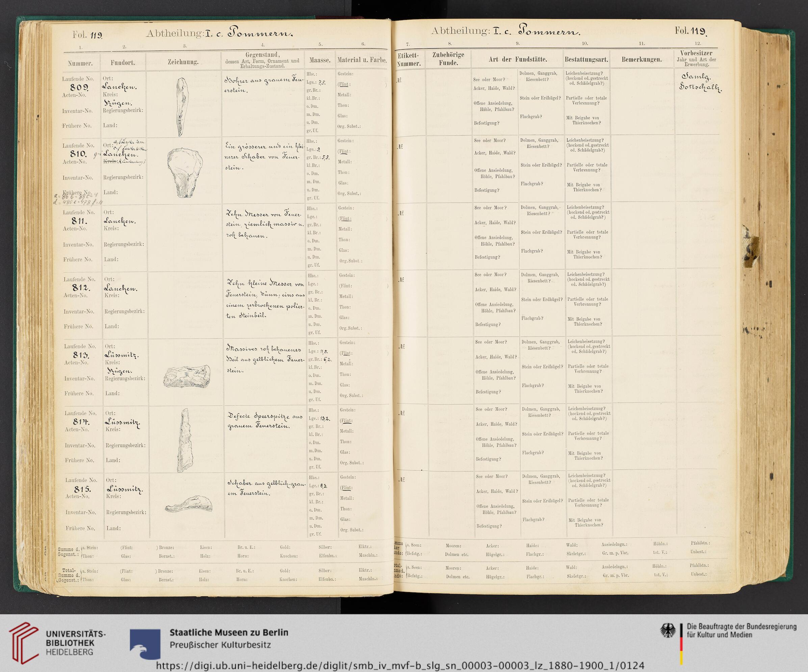Image resolution: width=808 pixels, height=672 pixels.
Task: Click the 'Fundort.' column header
Action: 122,62
